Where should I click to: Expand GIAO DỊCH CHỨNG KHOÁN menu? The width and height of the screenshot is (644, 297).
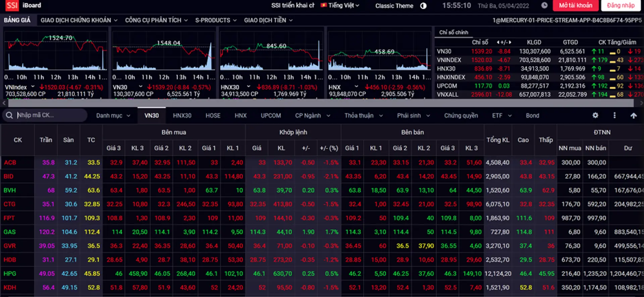(x=79, y=20)
